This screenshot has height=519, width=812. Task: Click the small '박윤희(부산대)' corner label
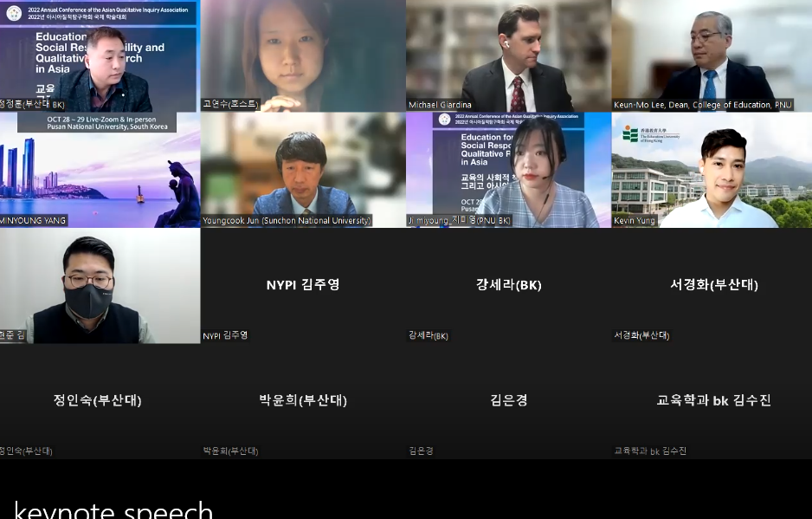pyautogui.click(x=230, y=451)
